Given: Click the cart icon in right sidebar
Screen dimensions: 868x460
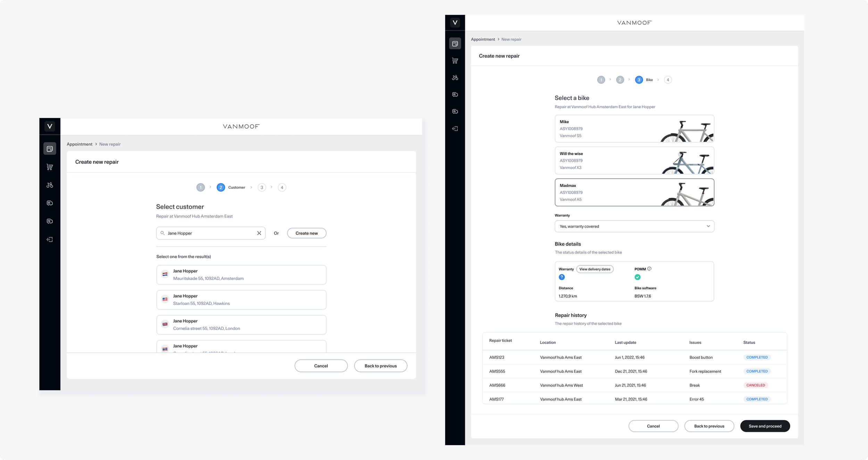Looking at the screenshot, I should (x=455, y=61).
